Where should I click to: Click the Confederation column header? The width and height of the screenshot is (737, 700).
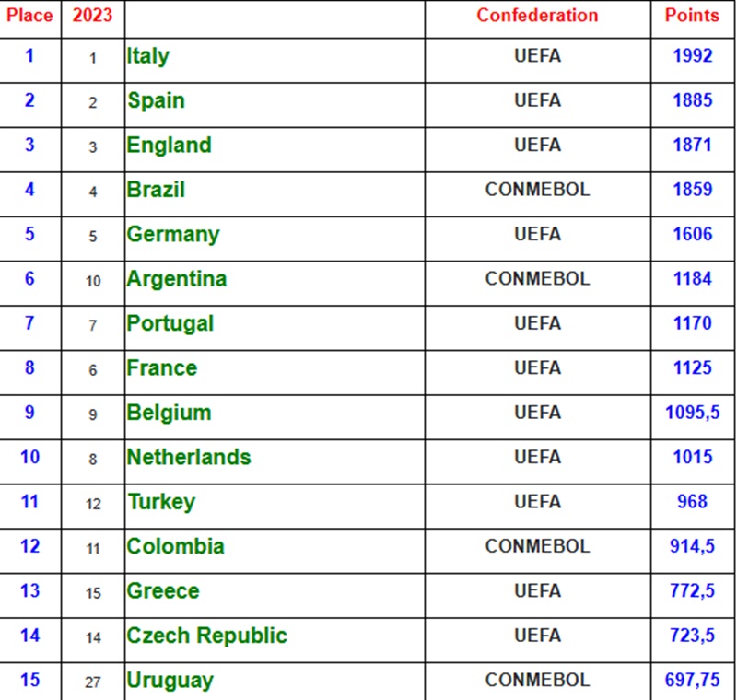(537, 16)
